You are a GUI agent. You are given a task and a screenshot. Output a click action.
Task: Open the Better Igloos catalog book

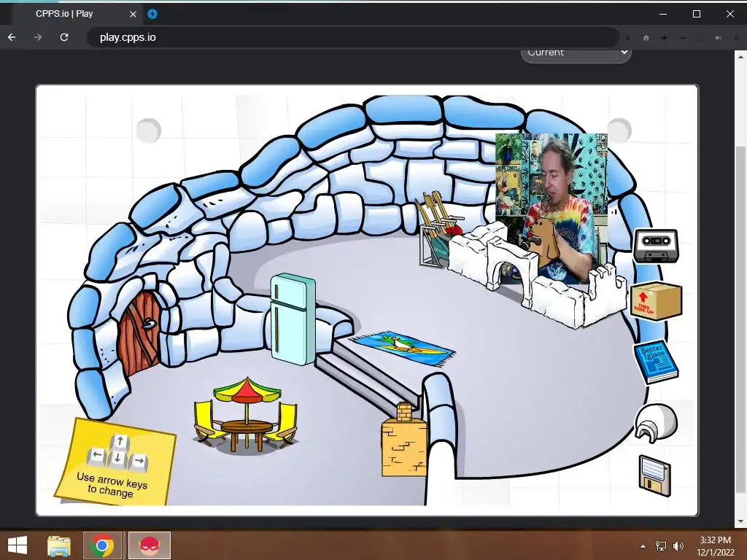click(656, 362)
